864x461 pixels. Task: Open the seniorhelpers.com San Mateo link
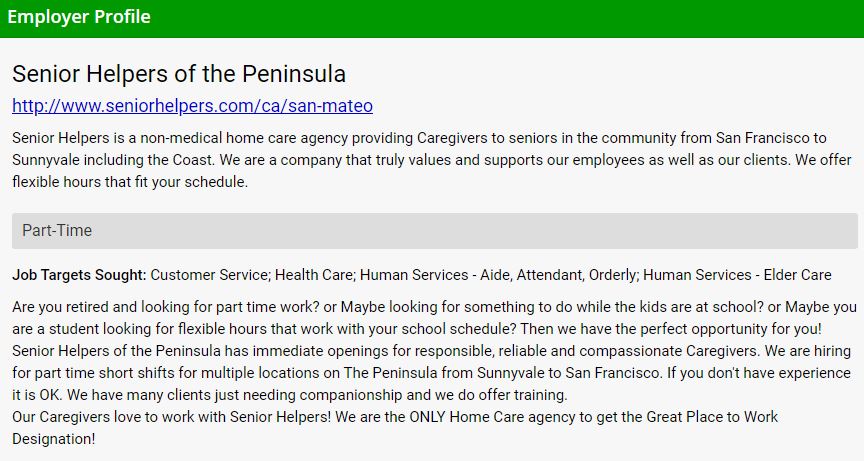pyautogui.click(x=192, y=106)
